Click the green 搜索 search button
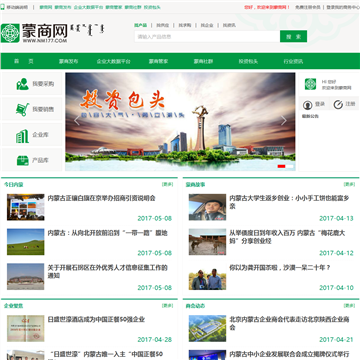The image size is (360, 360). click(293, 36)
